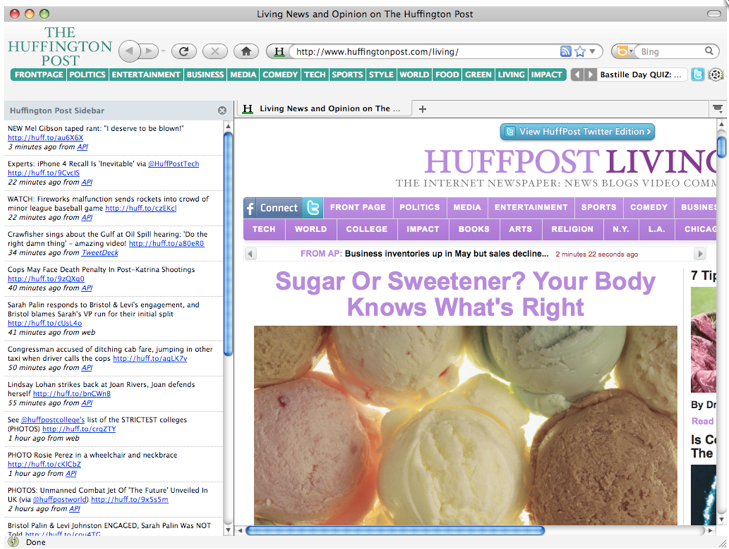
Task: Open @HuffPostTech mention link in sidebar
Action: click(x=173, y=164)
